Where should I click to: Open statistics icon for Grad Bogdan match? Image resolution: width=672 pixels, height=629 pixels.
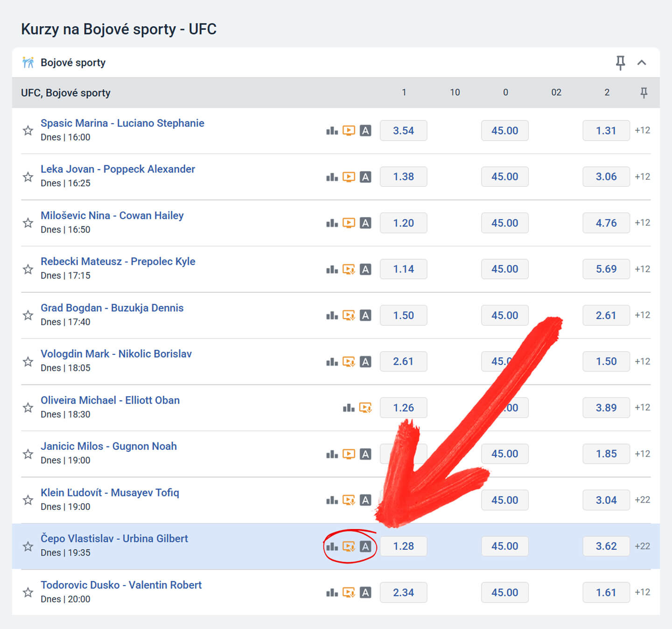tap(332, 316)
